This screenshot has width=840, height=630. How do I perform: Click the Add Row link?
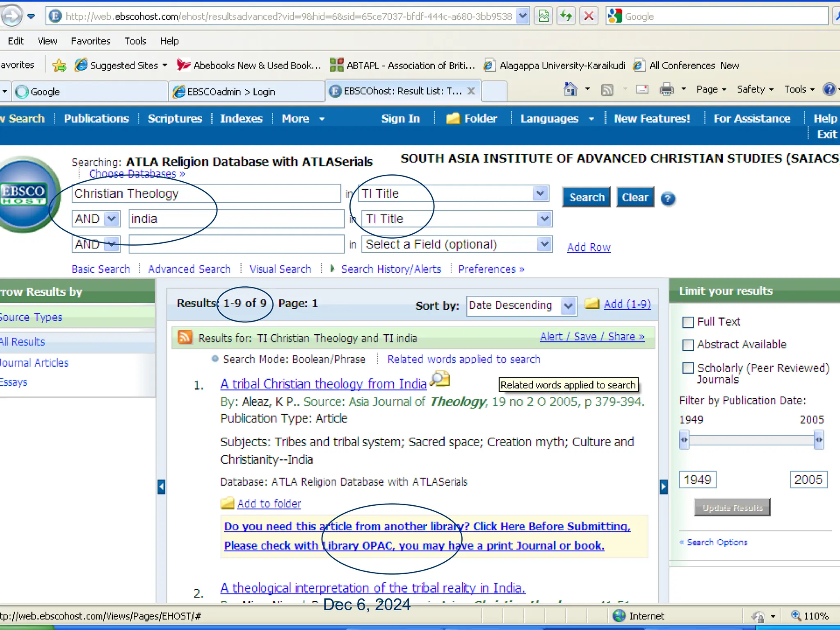click(589, 247)
